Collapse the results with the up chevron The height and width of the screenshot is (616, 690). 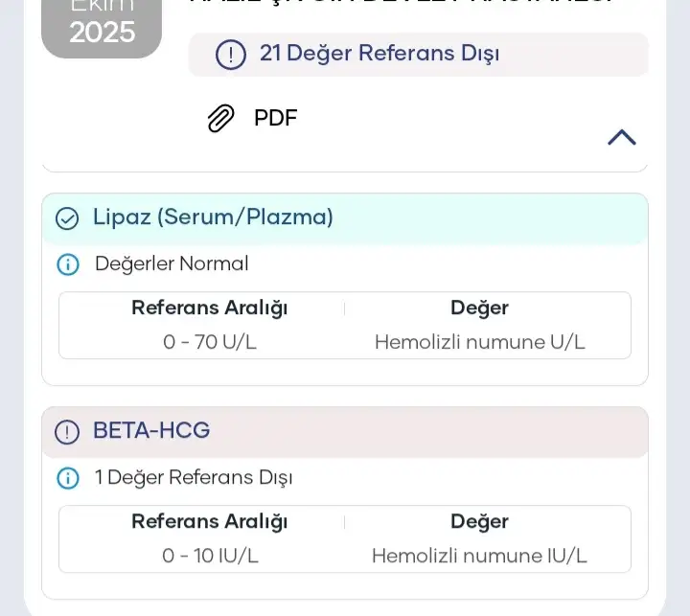tap(622, 137)
